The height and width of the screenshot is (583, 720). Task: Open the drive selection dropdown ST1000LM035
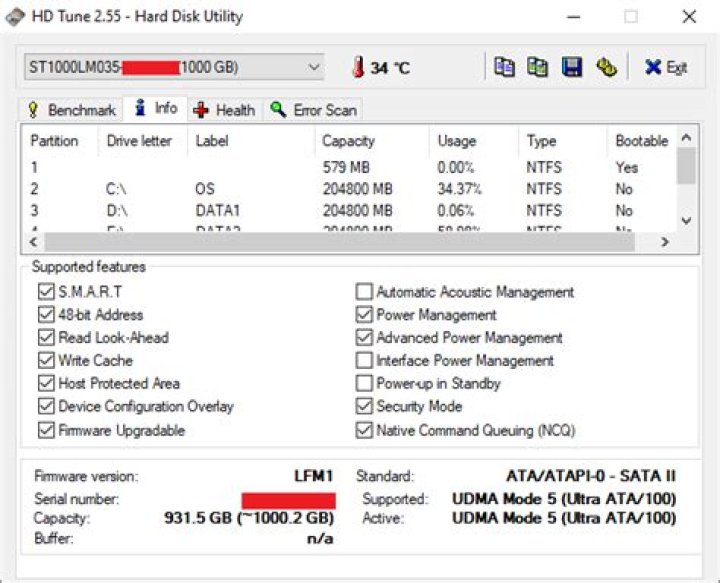point(174,67)
